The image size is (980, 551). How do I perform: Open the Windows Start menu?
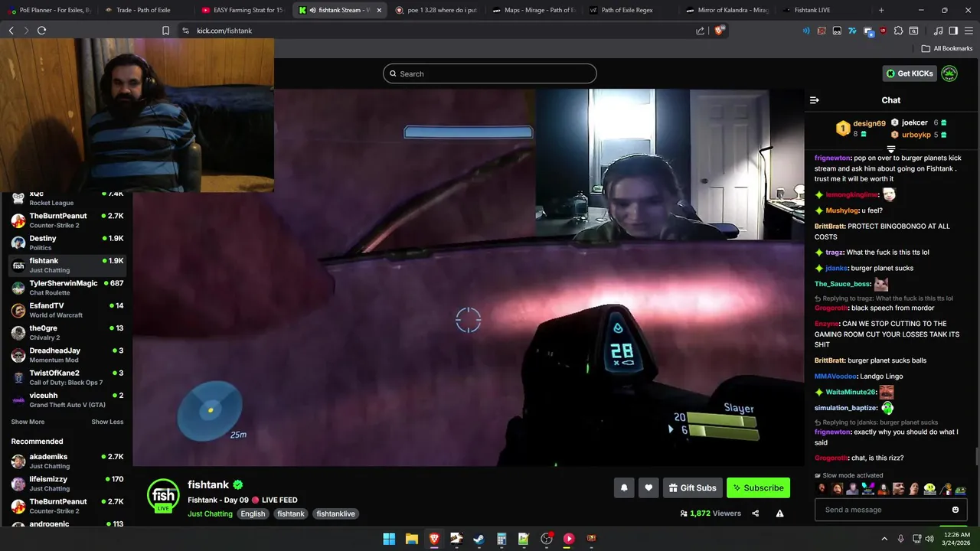[x=389, y=539]
